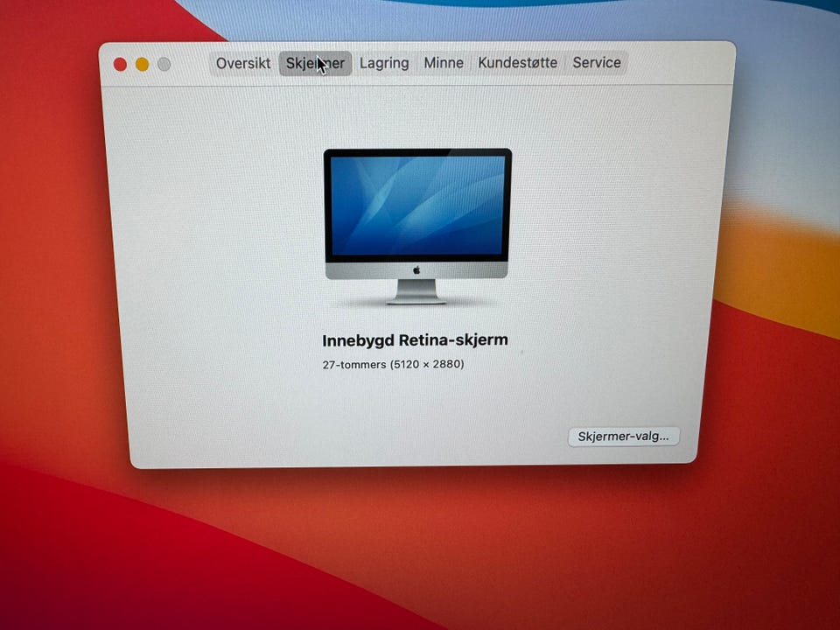The width and height of the screenshot is (840, 630).
Task: Click the Skjermer-valg... button
Action: pos(624,436)
